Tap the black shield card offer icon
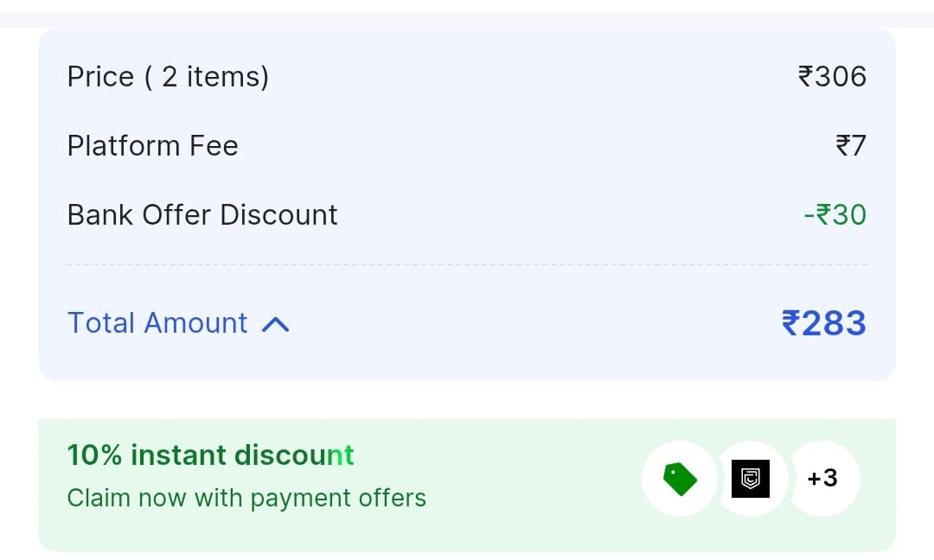The image size is (934, 560). tap(751, 479)
